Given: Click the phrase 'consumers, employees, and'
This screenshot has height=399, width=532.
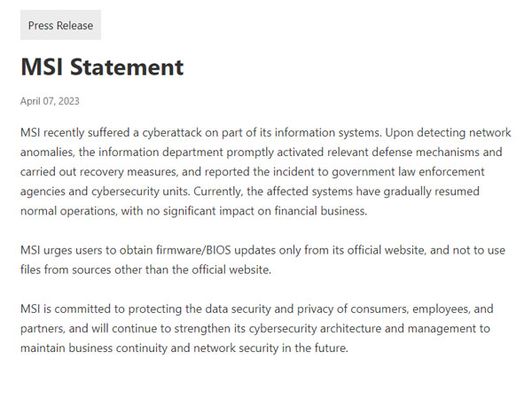Looking at the screenshot, I should tap(422, 309).
